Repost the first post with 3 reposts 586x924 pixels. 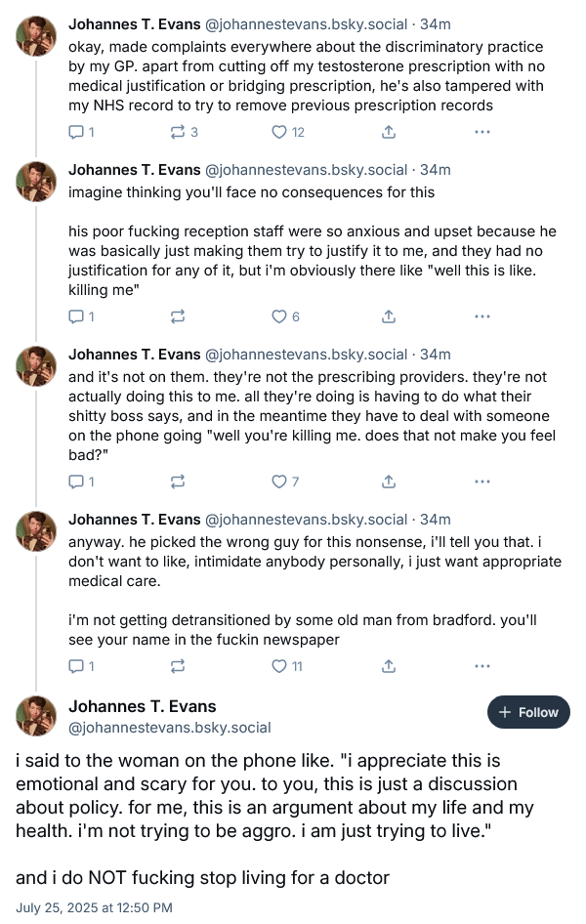click(178, 132)
